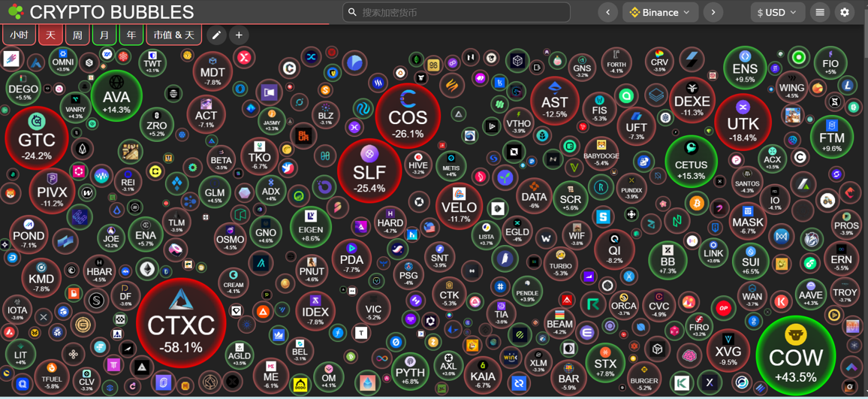Select the AVA +14.3% bubble
This screenshot has width=868, height=399.
[x=116, y=95]
